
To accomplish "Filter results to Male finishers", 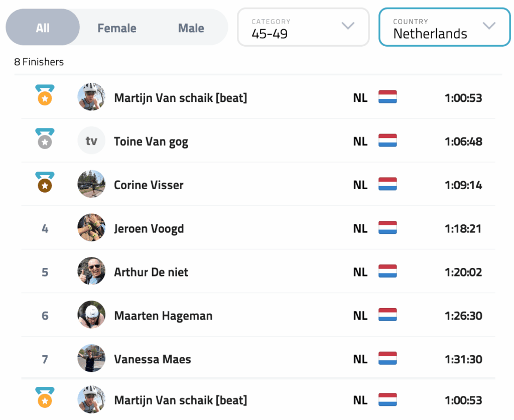I will (191, 28).
